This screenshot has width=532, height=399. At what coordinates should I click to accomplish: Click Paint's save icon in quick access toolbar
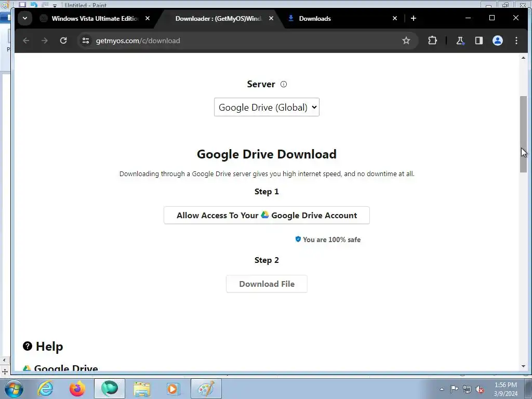22,4
